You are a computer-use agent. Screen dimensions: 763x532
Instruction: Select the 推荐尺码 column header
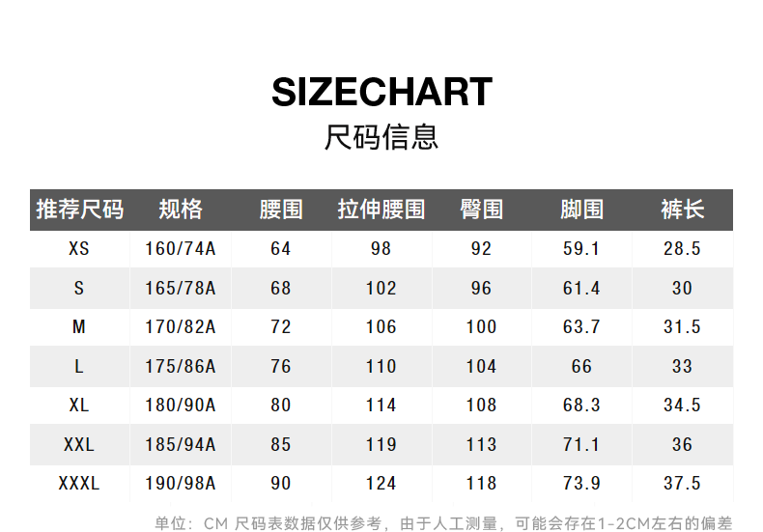[x=79, y=210]
